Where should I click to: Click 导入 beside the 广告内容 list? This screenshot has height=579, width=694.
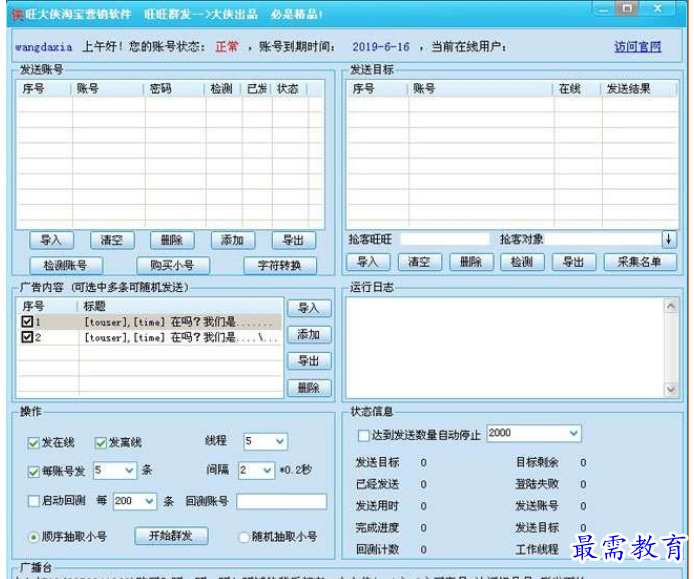tap(309, 308)
